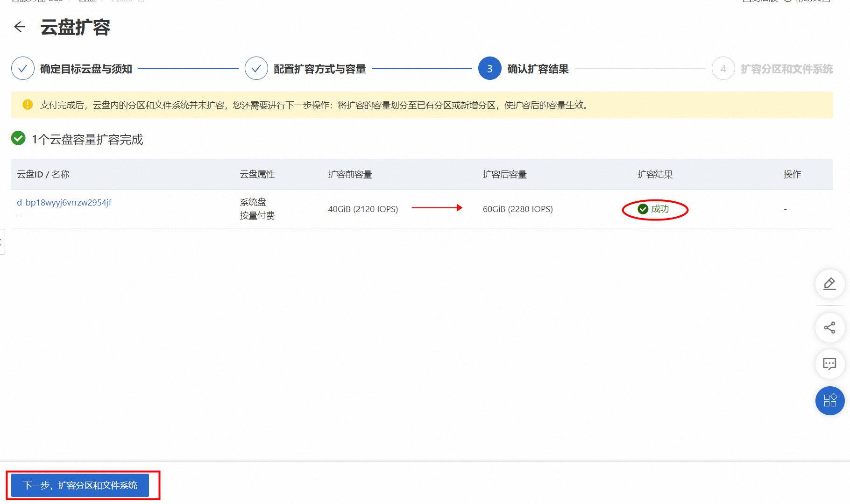
Task: Click the step 3 number circle
Action: [x=489, y=69]
